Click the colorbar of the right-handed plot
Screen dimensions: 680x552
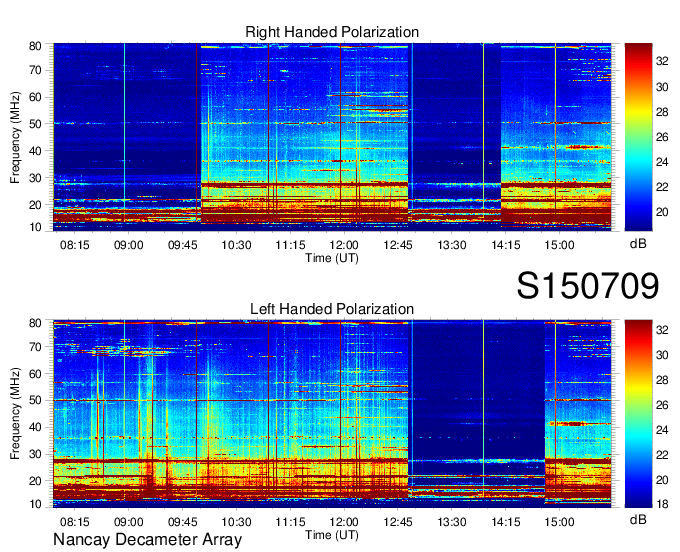coord(638,137)
